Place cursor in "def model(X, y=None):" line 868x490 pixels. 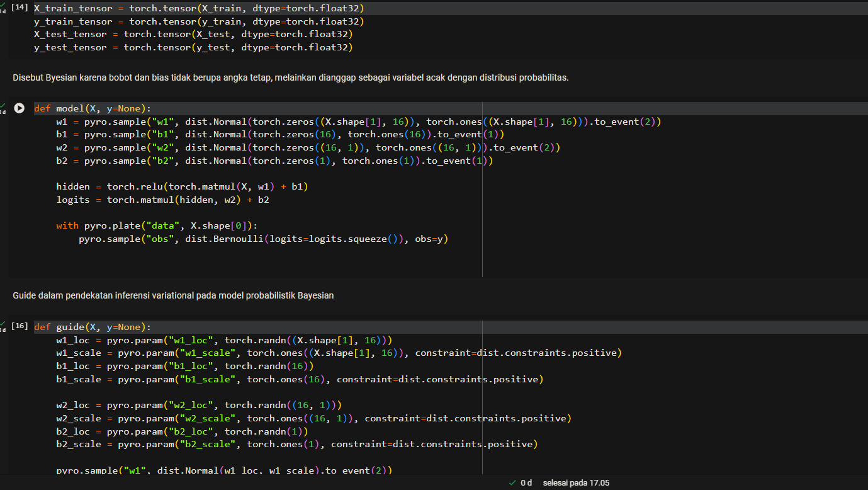pos(93,108)
